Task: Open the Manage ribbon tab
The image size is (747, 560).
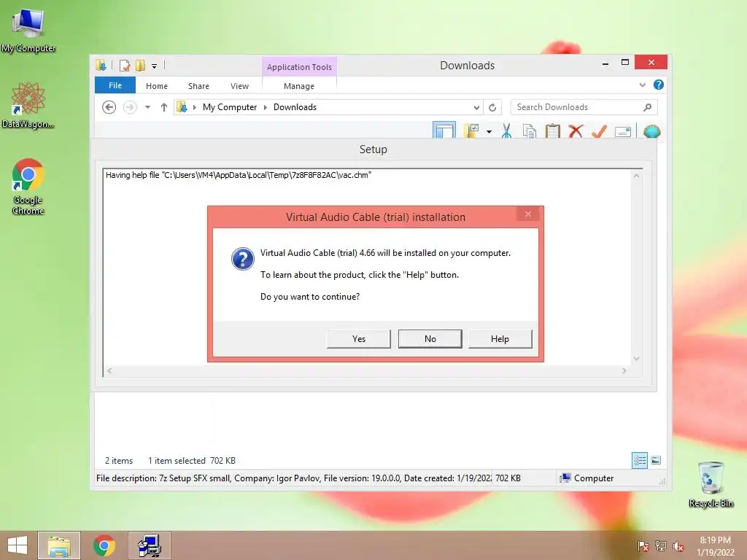Action: 298,86
